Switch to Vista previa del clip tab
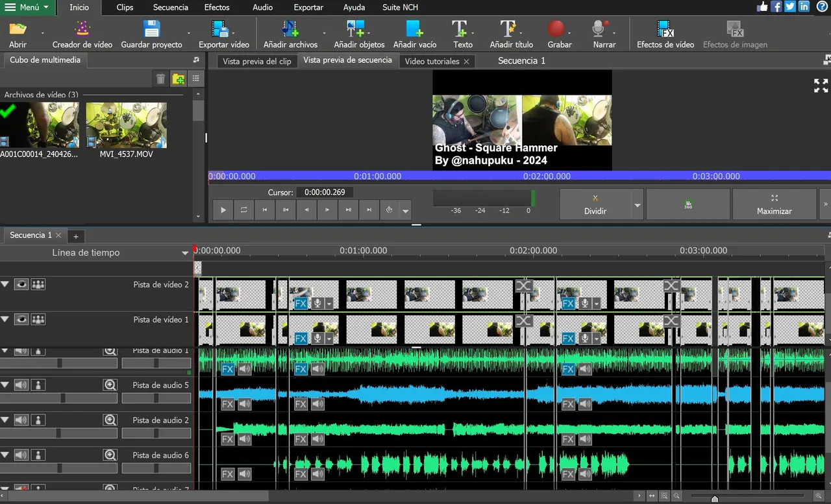The image size is (831, 504). tap(257, 61)
